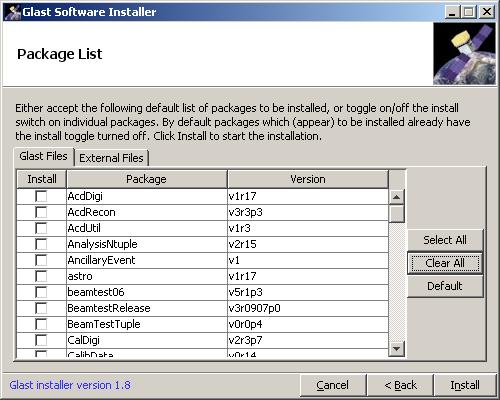
Task: Click the scroll up arrow of package list
Action: (396, 197)
